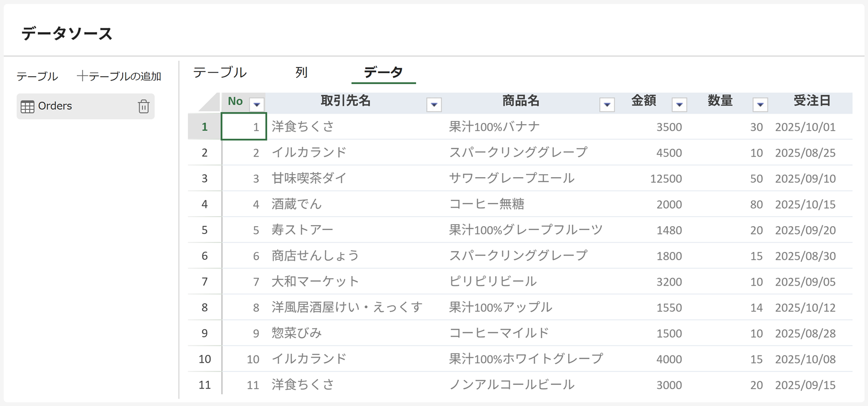This screenshot has height=406, width=868.
Task: Open the No column filter dropdown
Action: (x=257, y=104)
